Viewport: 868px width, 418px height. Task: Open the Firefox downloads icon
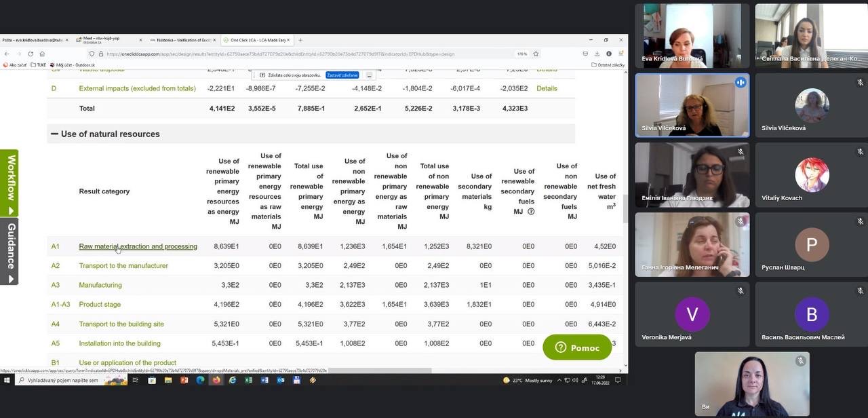(x=597, y=54)
